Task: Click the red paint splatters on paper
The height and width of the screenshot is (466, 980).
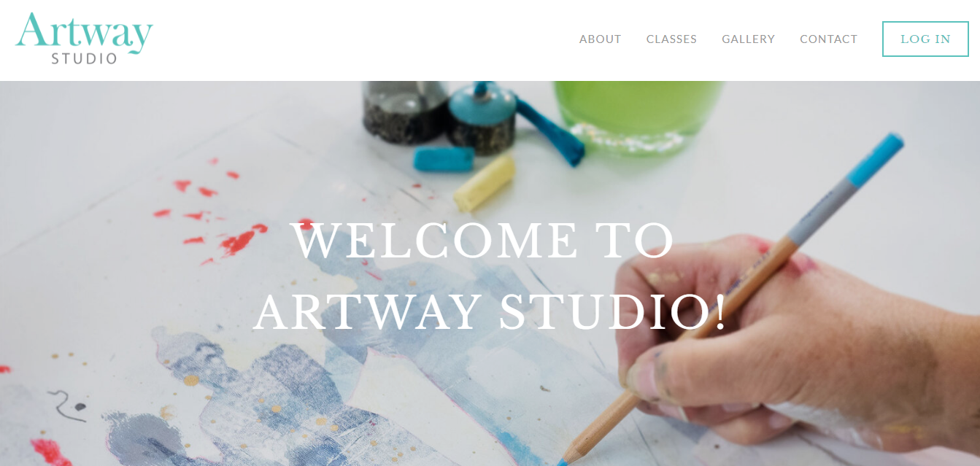Action: pos(212,211)
